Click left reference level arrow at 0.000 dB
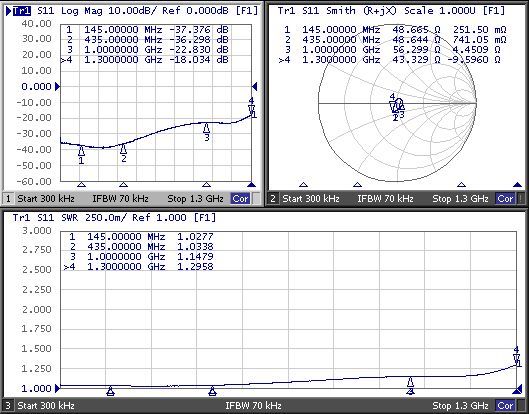The height and width of the screenshot is (414, 529). (57, 87)
